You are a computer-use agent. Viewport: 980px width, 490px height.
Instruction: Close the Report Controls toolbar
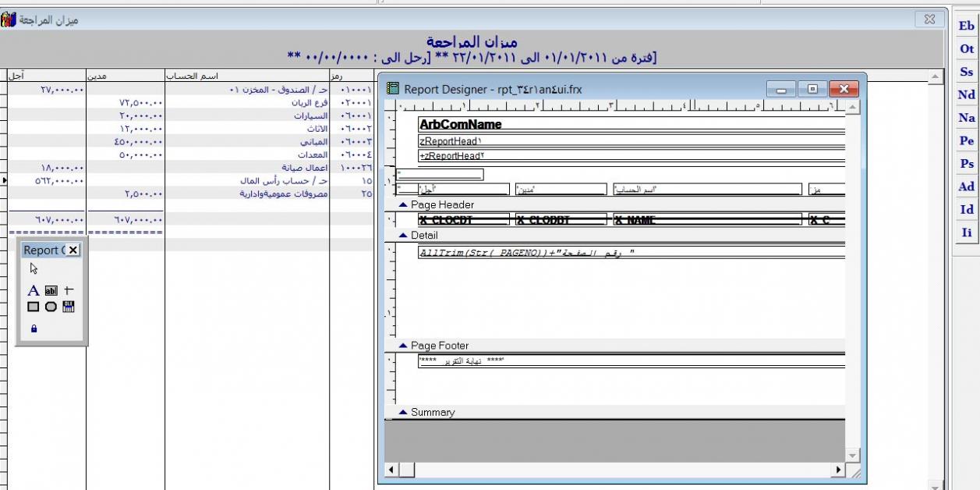[x=73, y=250]
